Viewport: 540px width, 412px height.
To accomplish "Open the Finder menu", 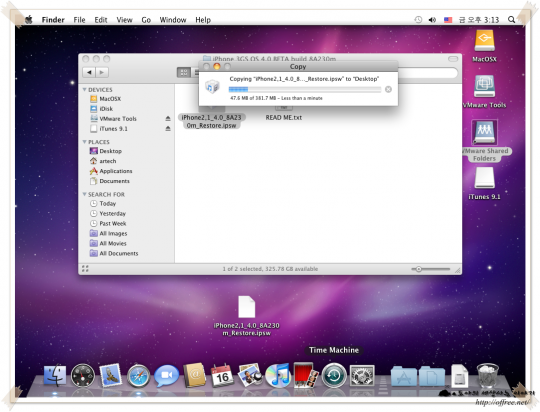I will click(x=53, y=20).
